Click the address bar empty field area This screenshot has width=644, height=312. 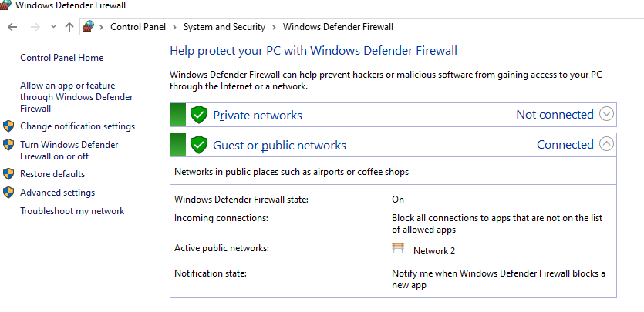click(x=518, y=27)
